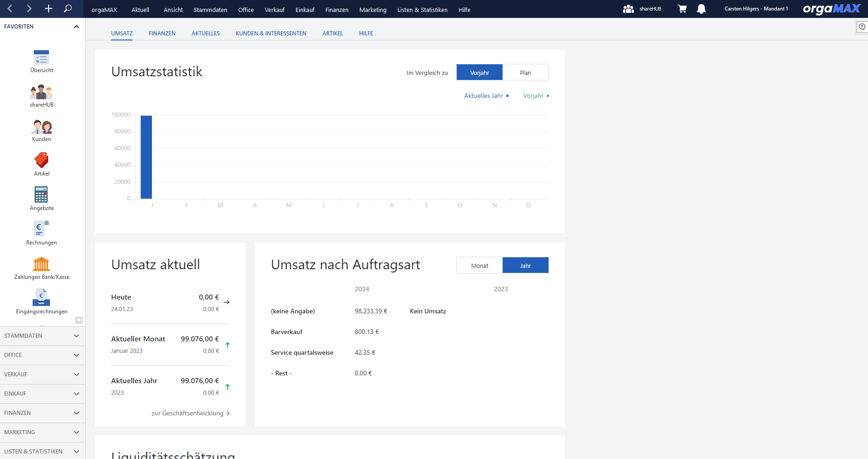Open the Übersicht favorite icon
This screenshot has height=459, width=868.
coord(41,58)
